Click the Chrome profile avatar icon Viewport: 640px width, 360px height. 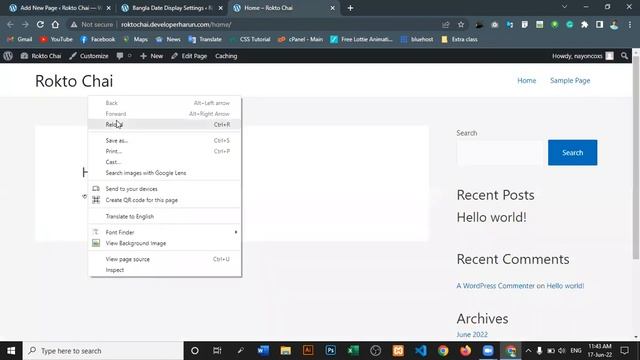point(614,24)
